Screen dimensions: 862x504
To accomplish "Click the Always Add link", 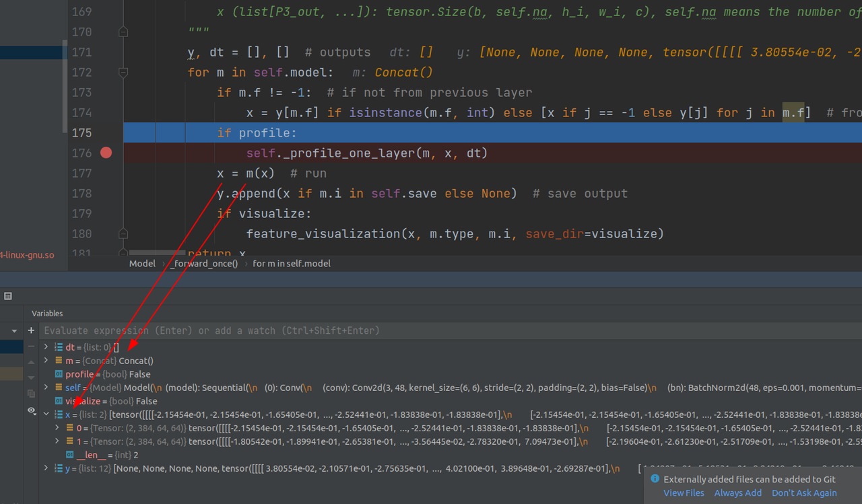I will [738, 493].
